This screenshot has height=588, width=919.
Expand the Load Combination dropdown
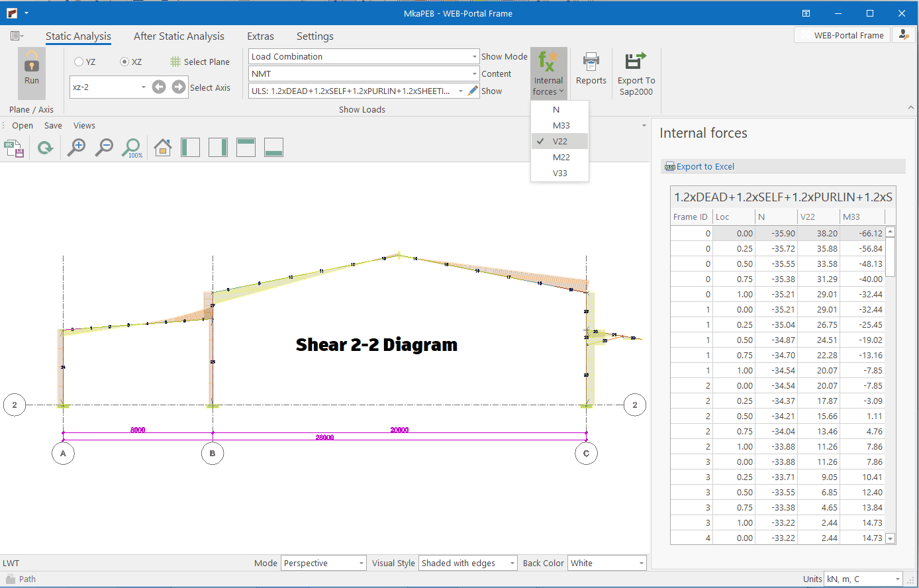point(474,57)
